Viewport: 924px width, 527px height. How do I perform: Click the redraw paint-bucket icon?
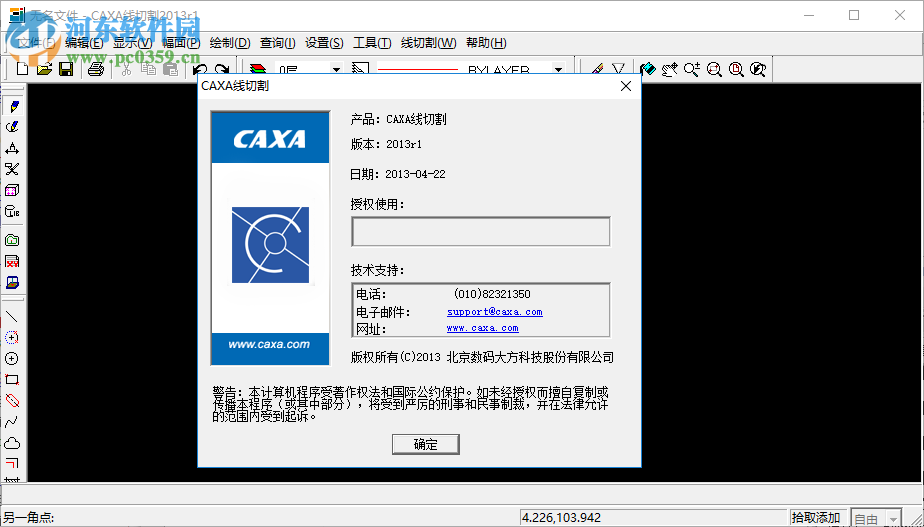tap(648, 69)
